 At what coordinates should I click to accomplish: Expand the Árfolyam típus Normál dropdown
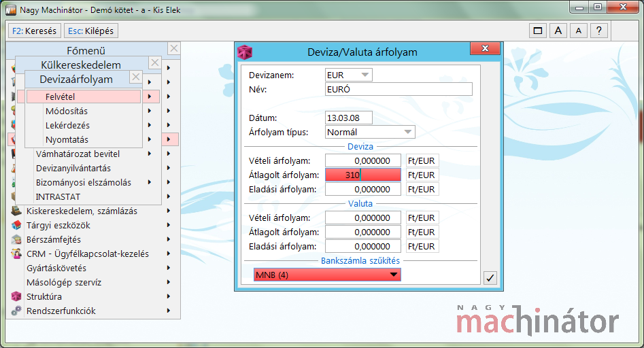click(x=370, y=132)
